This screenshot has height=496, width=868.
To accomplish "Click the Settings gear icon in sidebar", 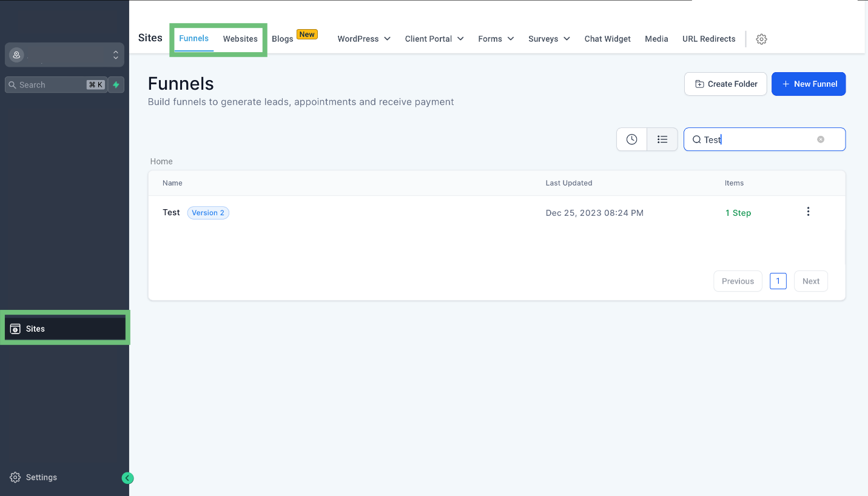I will (x=16, y=477).
